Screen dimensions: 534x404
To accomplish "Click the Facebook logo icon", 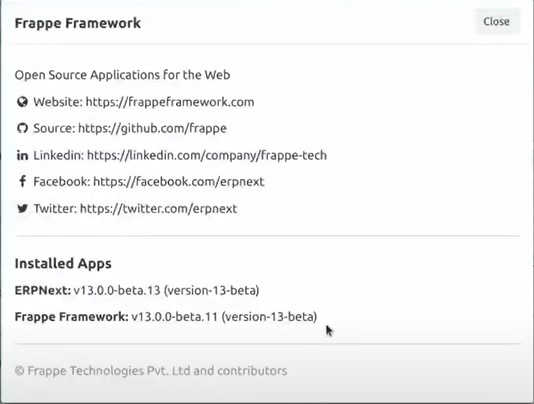I will pyautogui.click(x=22, y=182).
